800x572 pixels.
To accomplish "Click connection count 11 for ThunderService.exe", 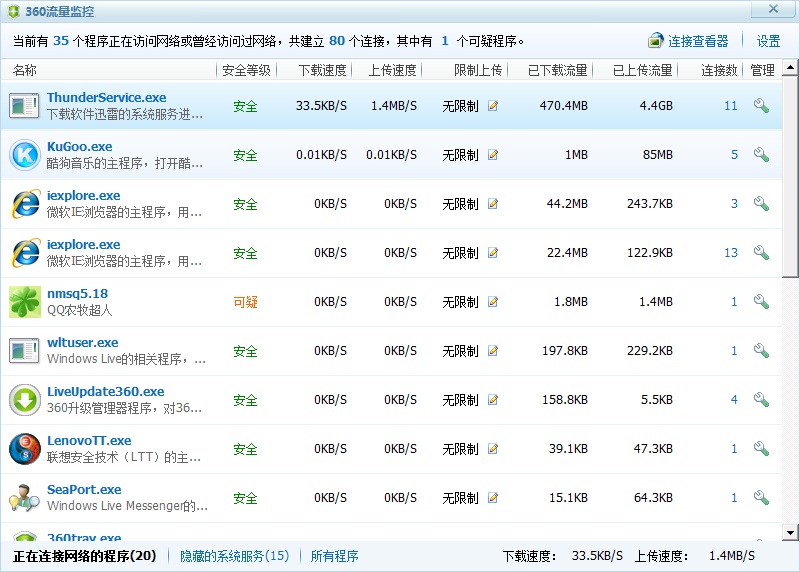I will (730, 106).
